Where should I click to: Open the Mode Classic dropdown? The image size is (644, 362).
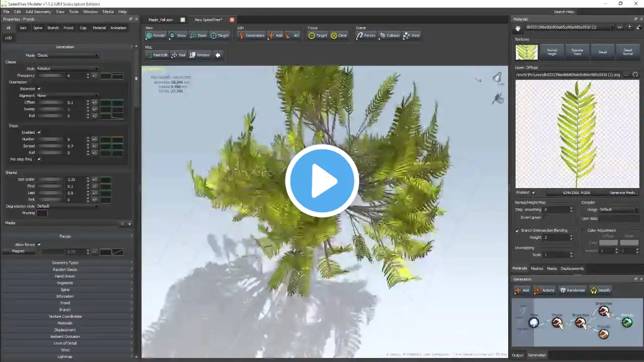pos(67,55)
